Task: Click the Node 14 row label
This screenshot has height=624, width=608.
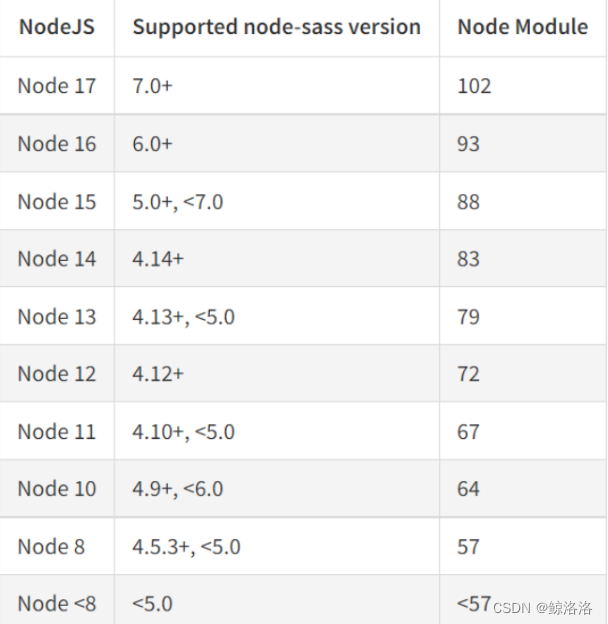Action: tap(57, 259)
